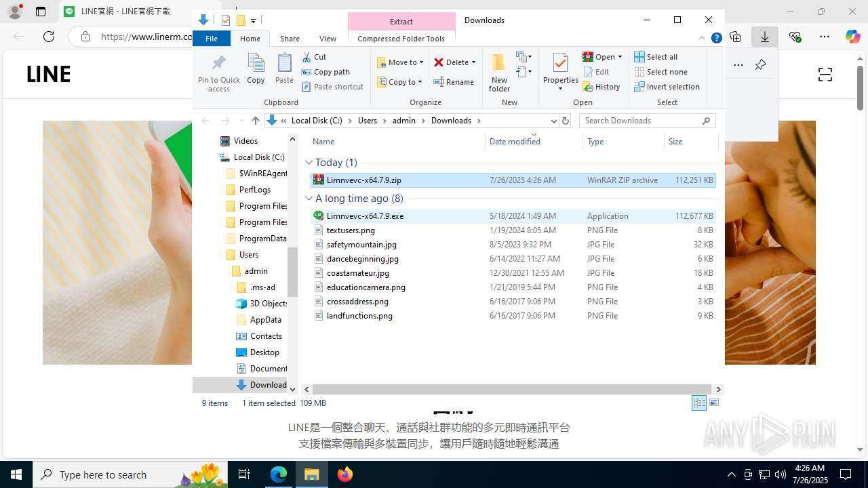Switch to large icons view in status bar
Image resolution: width=868 pixels, height=488 pixels.
click(x=713, y=403)
